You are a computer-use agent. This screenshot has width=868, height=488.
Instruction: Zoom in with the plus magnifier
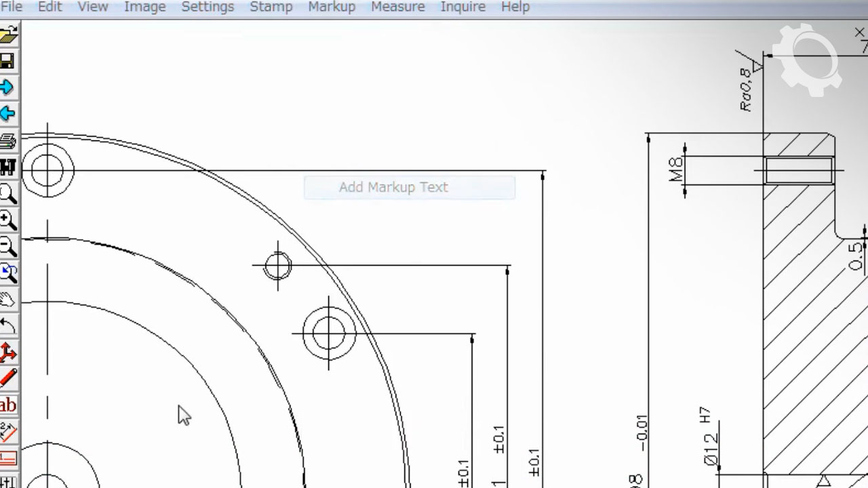(7, 220)
